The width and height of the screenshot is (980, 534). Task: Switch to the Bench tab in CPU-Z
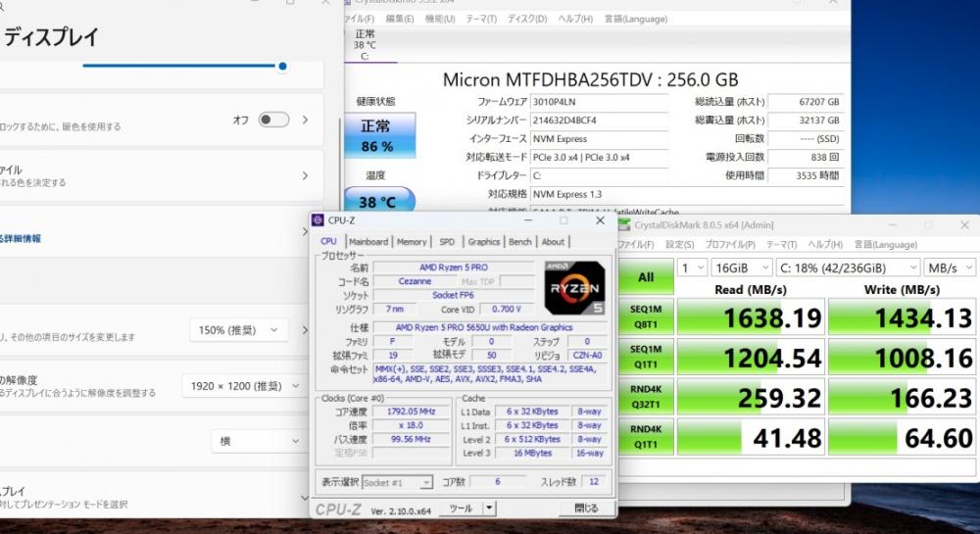pyautogui.click(x=520, y=242)
